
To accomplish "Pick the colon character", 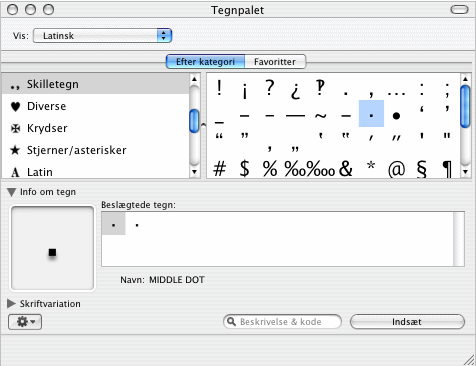I will 422,89.
